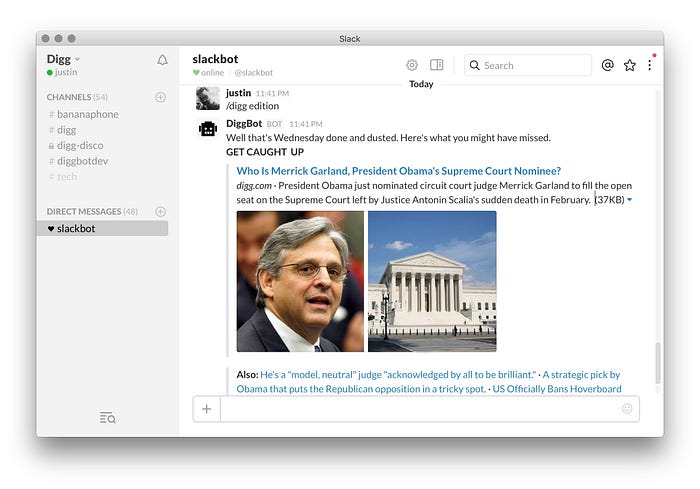
Task: Open US Officially Bans Hoverboard link
Action: pyautogui.click(x=557, y=389)
